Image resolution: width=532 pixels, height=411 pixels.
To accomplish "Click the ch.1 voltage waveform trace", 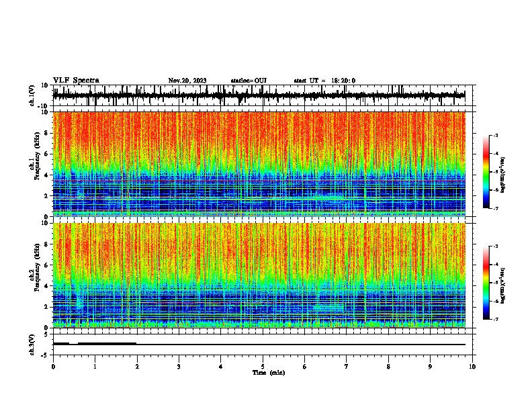I will coord(259,95).
